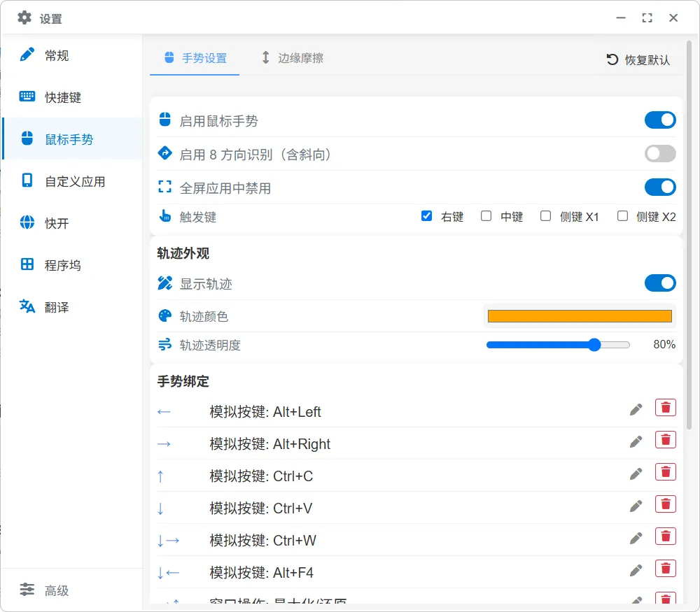This screenshot has height=612, width=700.
Task: Check the 侧键 X1 trigger checkbox
Action: [545, 216]
